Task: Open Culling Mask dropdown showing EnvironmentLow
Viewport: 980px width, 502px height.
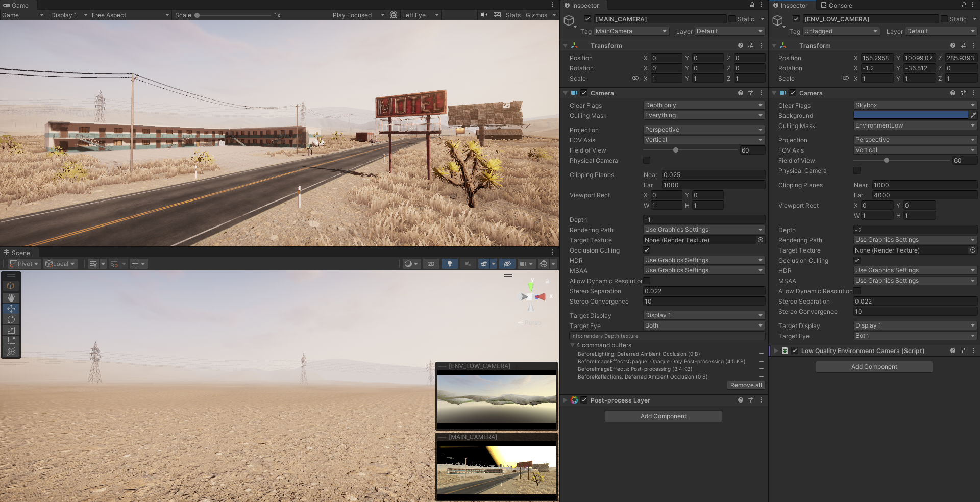Action: pyautogui.click(x=915, y=125)
